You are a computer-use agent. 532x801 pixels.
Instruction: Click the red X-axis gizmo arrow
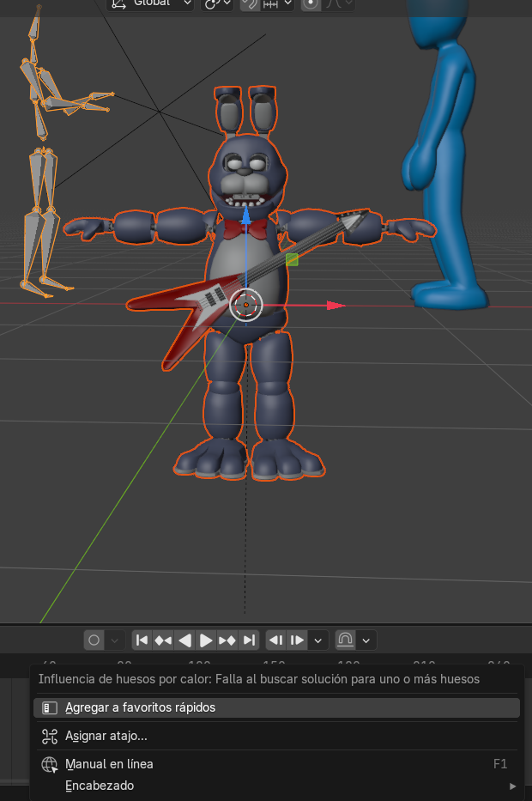336,306
